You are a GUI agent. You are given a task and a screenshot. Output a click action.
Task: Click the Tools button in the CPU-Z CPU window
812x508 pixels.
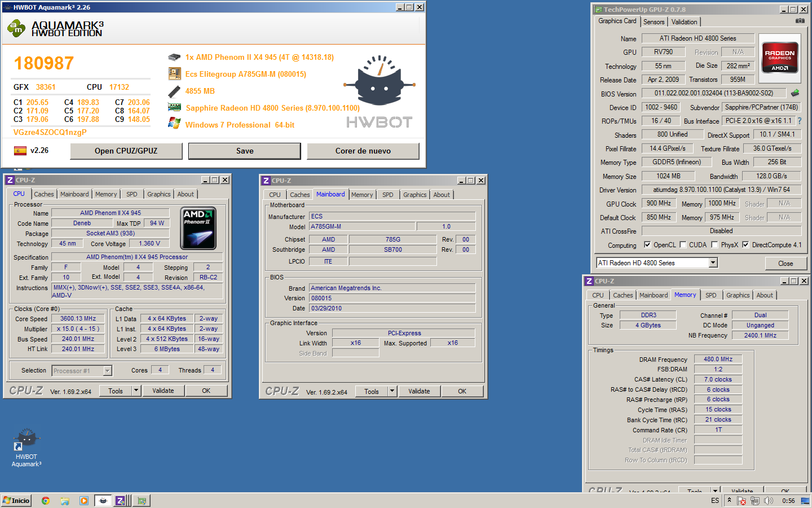116,391
